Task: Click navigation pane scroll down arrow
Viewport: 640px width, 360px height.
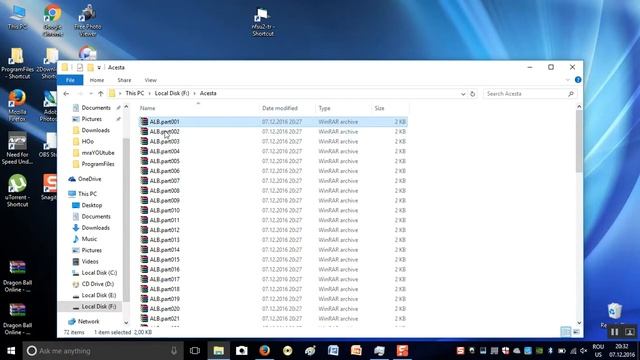Action: [x=126, y=322]
